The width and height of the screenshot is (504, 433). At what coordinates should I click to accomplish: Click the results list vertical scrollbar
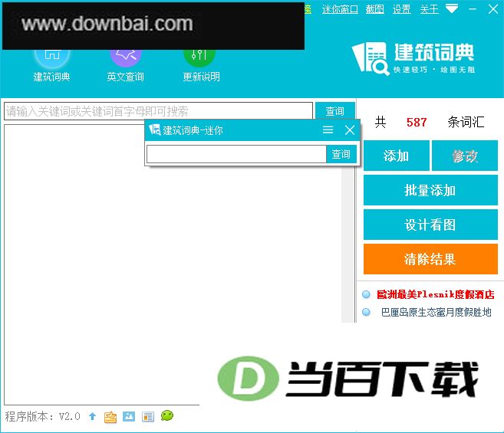point(348,244)
